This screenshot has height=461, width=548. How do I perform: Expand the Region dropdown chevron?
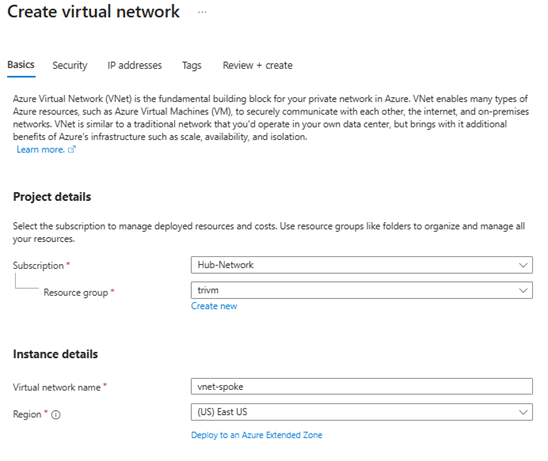coord(523,412)
